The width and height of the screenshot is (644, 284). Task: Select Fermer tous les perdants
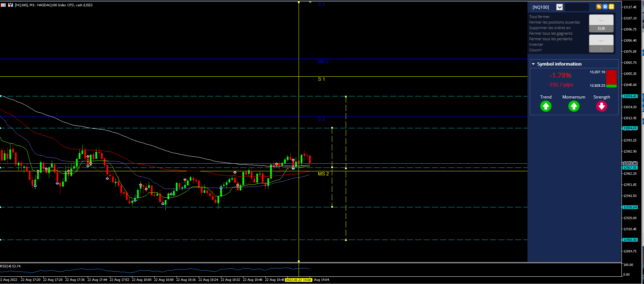click(551, 39)
